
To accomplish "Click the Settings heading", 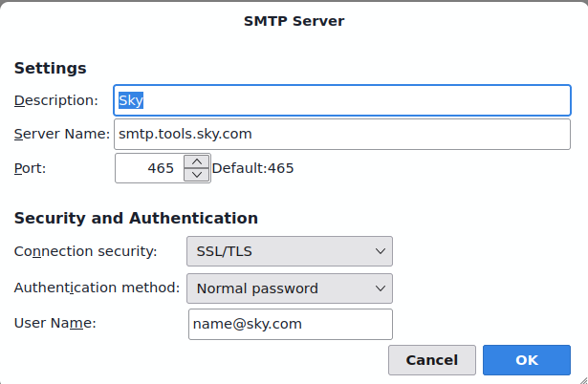I will 51,68.
